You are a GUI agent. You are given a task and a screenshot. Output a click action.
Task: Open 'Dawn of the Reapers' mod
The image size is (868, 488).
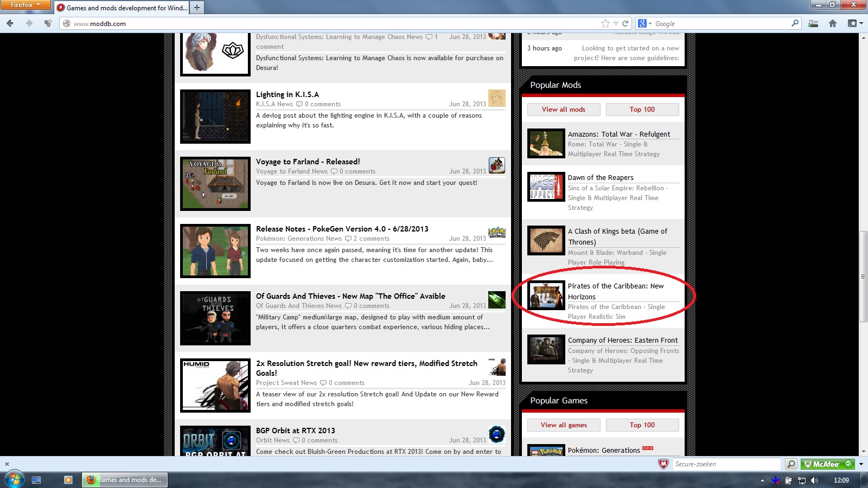point(601,178)
